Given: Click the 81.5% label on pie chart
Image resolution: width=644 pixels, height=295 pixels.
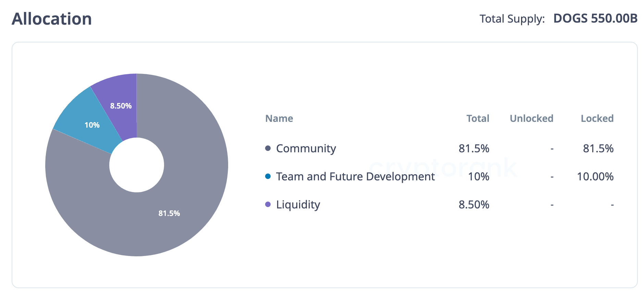Looking at the screenshot, I should pyautogui.click(x=169, y=213).
